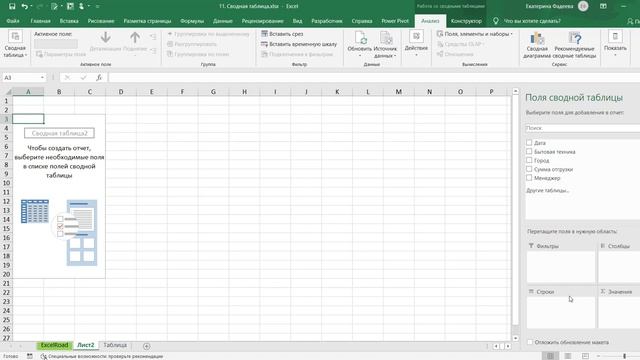Check the Дата field checkbox
This screenshot has height=360, width=640.
(x=529, y=142)
